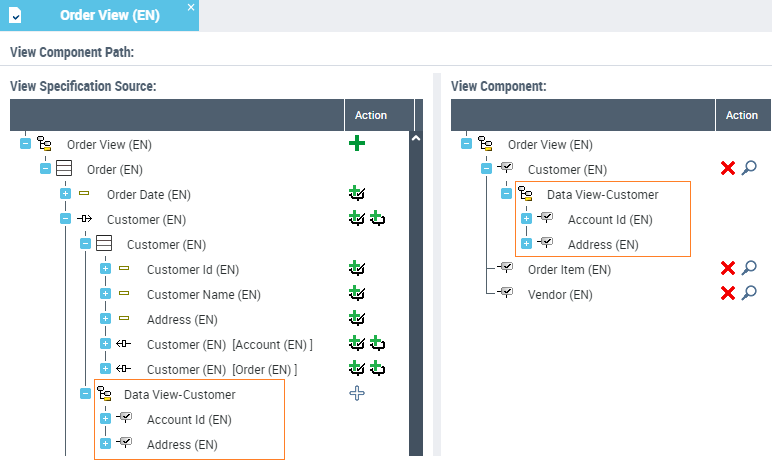Click the add action icon for Order Date (EN)

356,194
